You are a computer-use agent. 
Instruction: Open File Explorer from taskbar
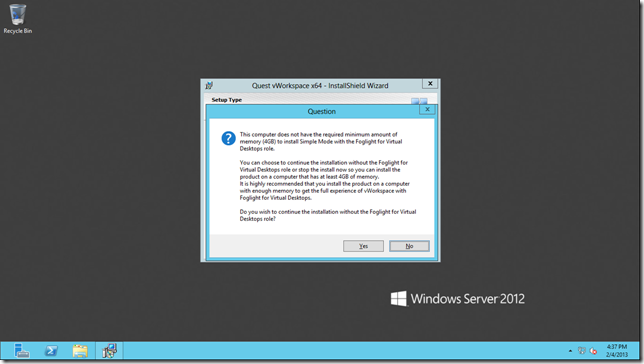click(x=80, y=351)
